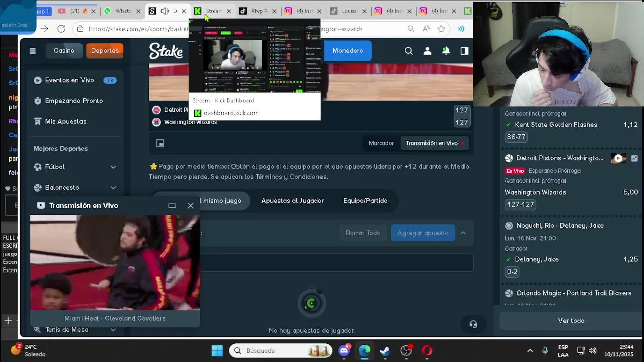The height and width of the screenshot is (362, 644).
Task: Open Discord from the taskbar
Action: pos(345,350)
